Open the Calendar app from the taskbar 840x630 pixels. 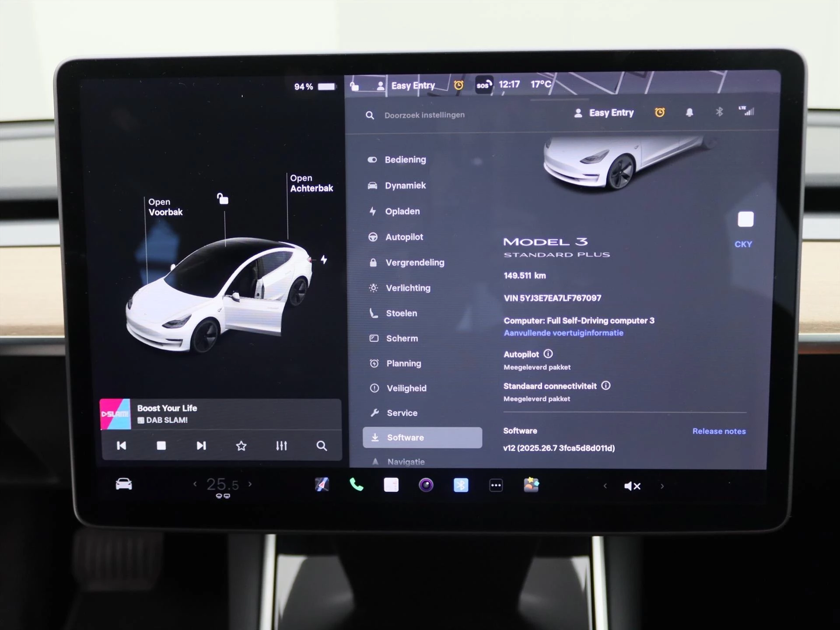(x=391, y=486)
